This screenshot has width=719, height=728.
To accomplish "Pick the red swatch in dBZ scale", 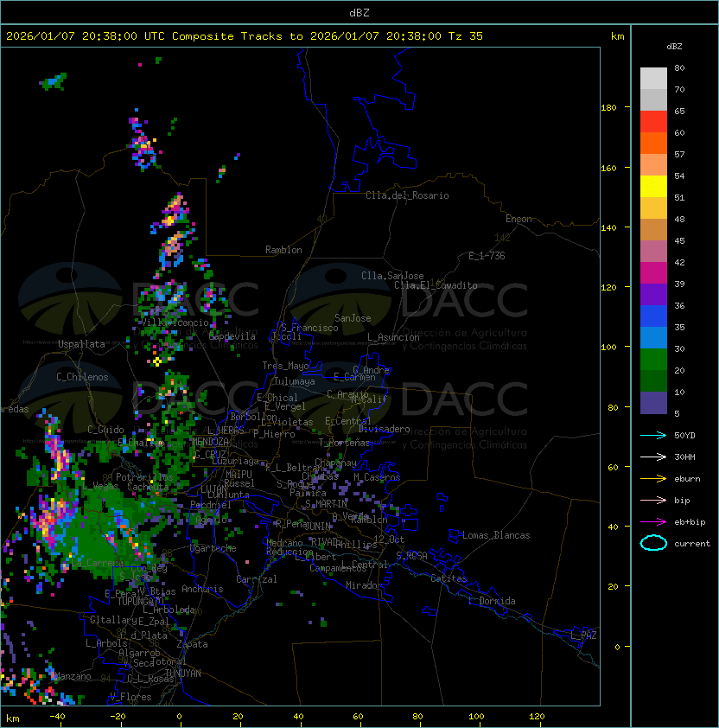I will [653, 122].
